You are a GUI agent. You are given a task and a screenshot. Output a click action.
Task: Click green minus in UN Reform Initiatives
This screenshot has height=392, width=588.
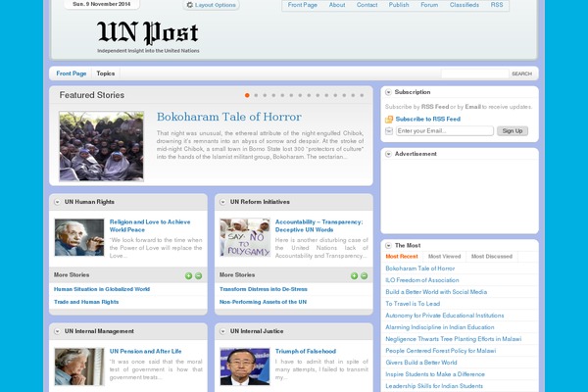point(364,276)
